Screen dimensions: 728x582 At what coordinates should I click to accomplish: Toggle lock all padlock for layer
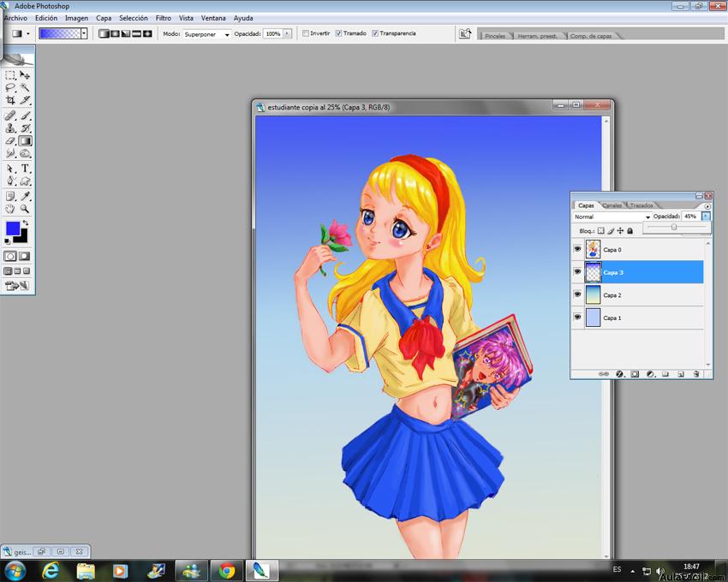pyautogui.click(x=630, y=231)
